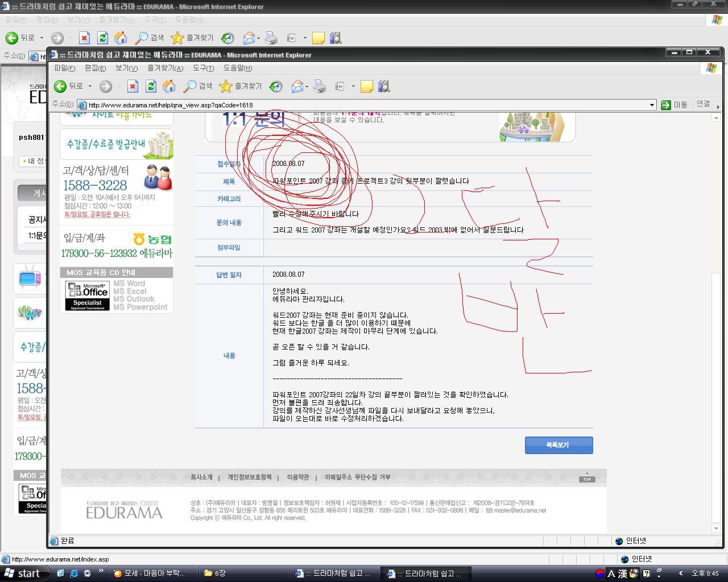Screen dimensions: 728x582
Task: Click Print icon in background IE window
Action: point(272,38)
